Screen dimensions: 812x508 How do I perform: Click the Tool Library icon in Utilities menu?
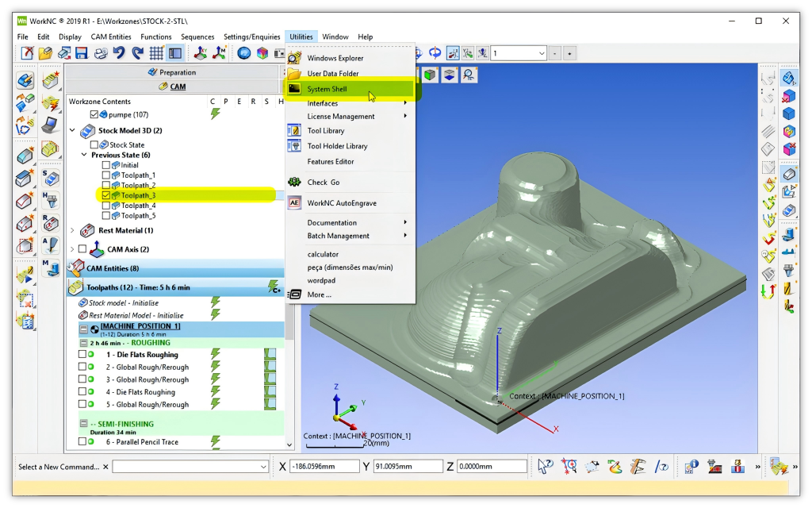(x=294, y=131)
